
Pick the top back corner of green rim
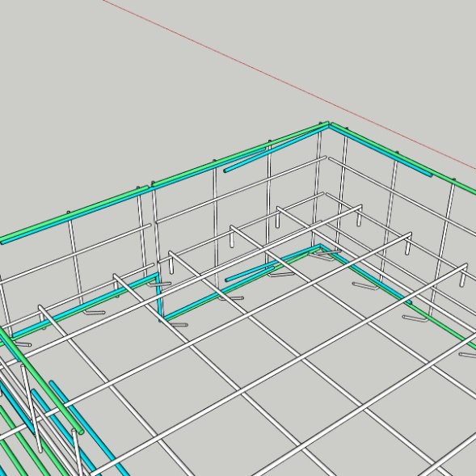pyautogui.click(x=329, y=124)
